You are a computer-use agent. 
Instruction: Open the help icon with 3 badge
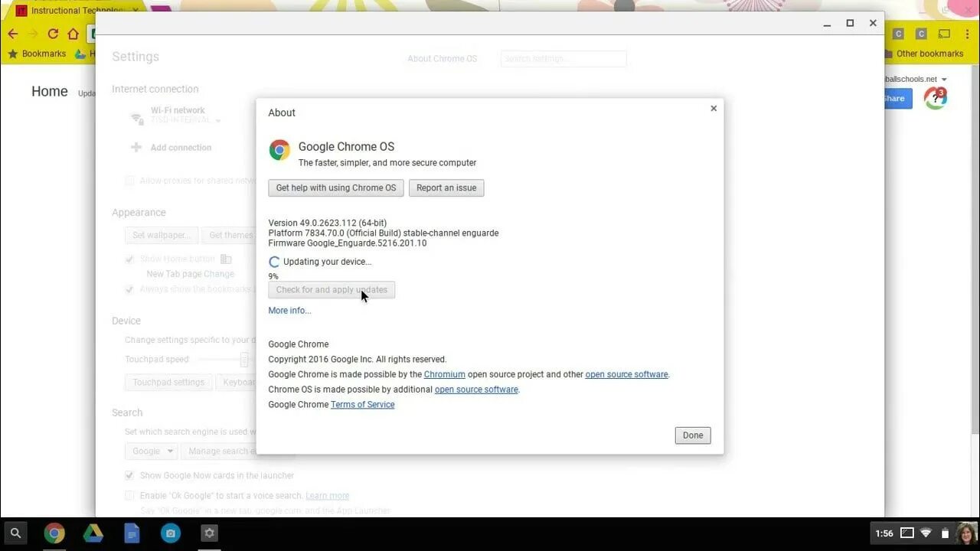point(936,98)
